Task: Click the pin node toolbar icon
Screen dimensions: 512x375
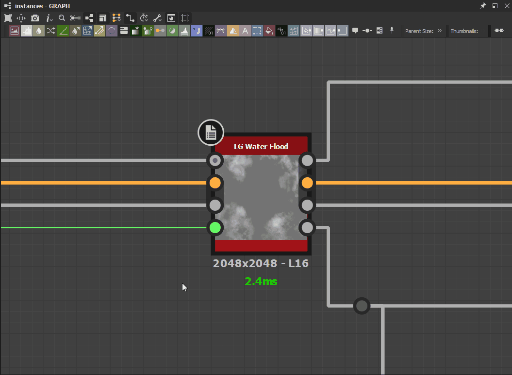Action: click(x=392, y=30)
